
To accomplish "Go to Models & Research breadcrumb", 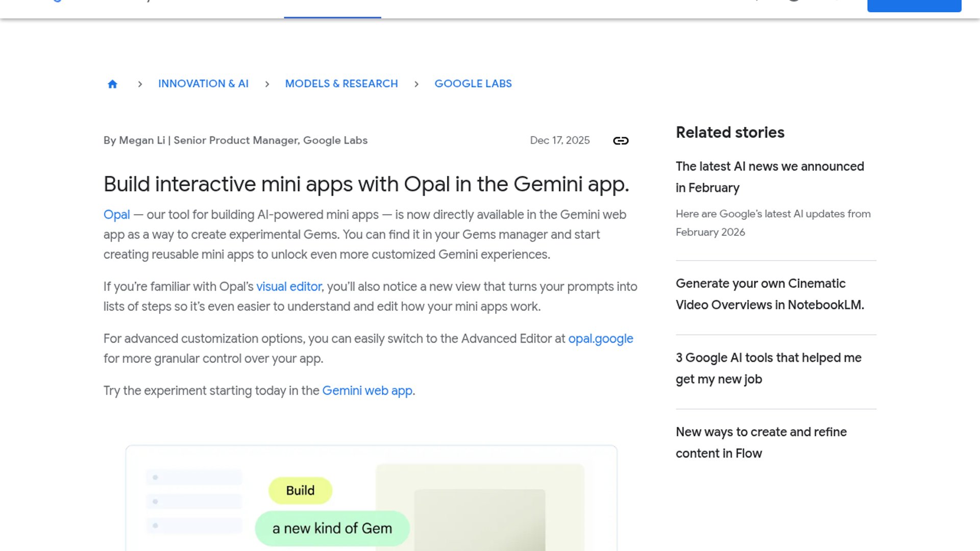I will (x=341, y=84).
